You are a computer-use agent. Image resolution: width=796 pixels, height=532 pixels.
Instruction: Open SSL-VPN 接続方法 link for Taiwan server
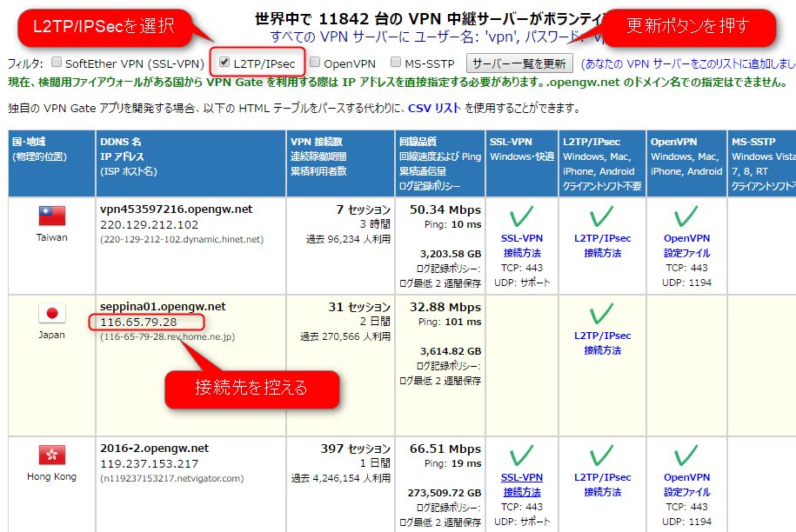pyautogui.click(x=522, y=245)
